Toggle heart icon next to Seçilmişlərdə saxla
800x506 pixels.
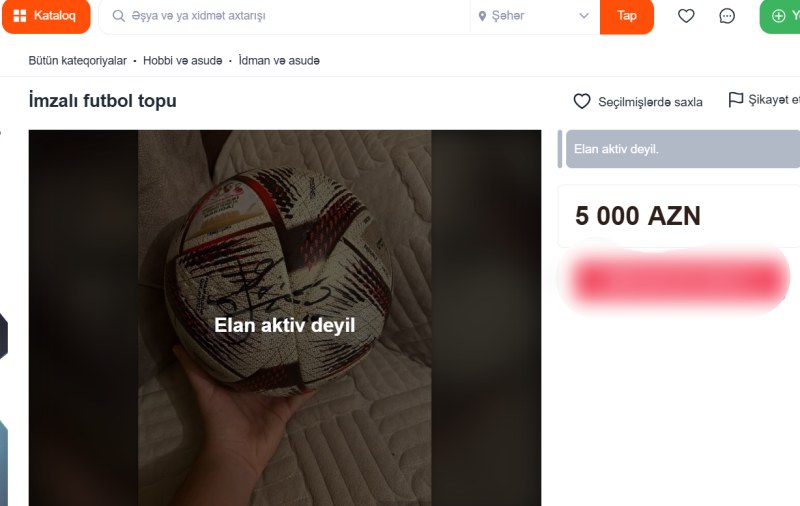pos(582,101)
